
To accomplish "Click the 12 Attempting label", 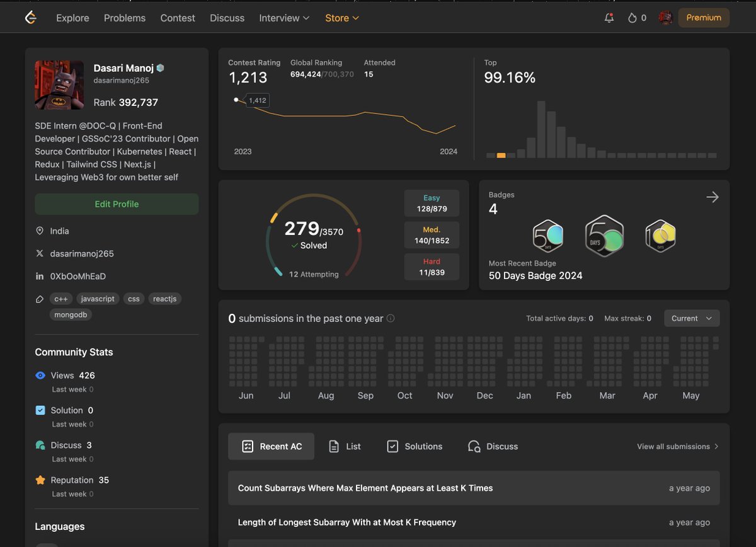I will 314,274.
